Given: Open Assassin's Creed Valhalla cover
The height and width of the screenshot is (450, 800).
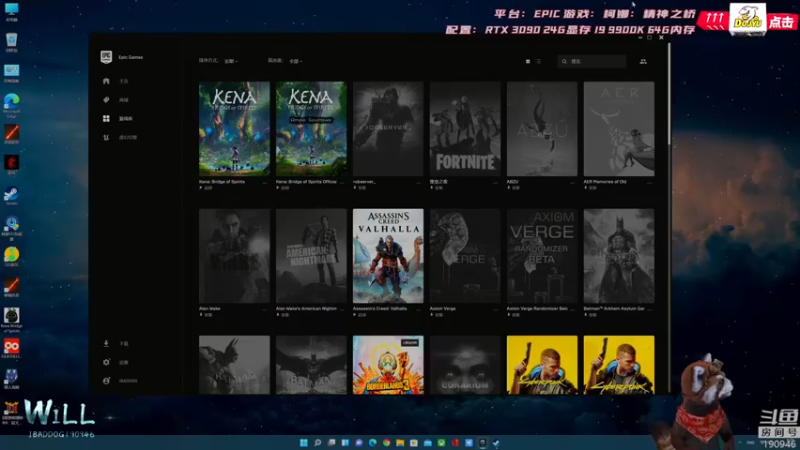Looking at the screenshot, I should coord(388,256).
